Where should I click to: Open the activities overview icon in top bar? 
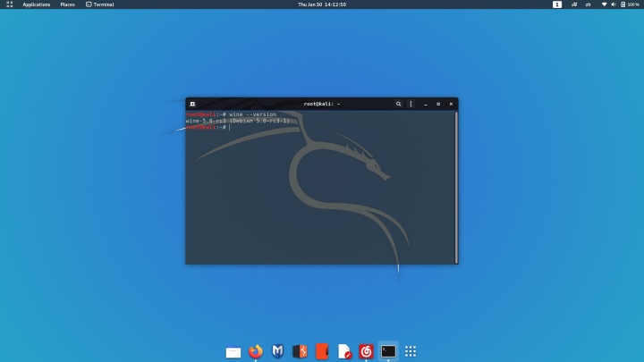point(10,4)
